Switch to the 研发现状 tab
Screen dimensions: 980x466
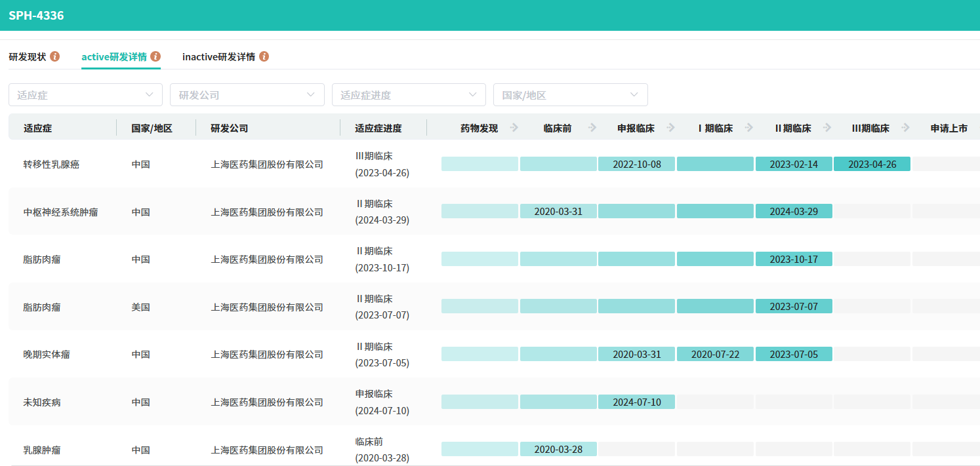tap(28, 56)
